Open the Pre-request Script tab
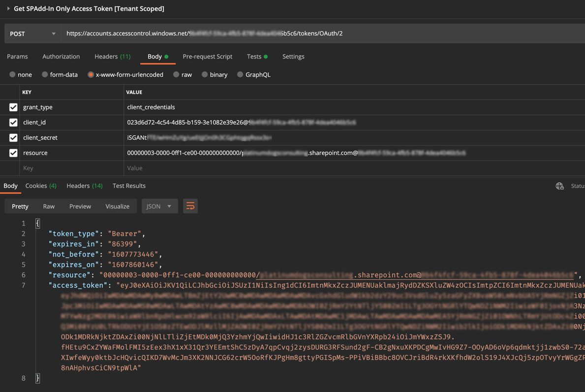Image resolution: width=585 pixels, height=392 pixels. click(207, 57)
